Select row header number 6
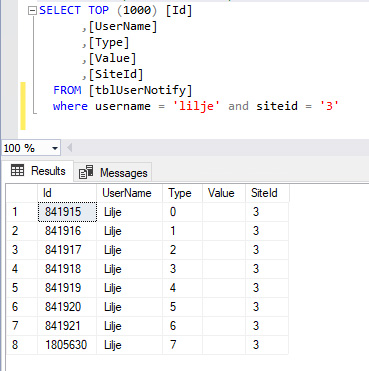The height and width of the screenshot is (371, 369). tap(22, 307)
